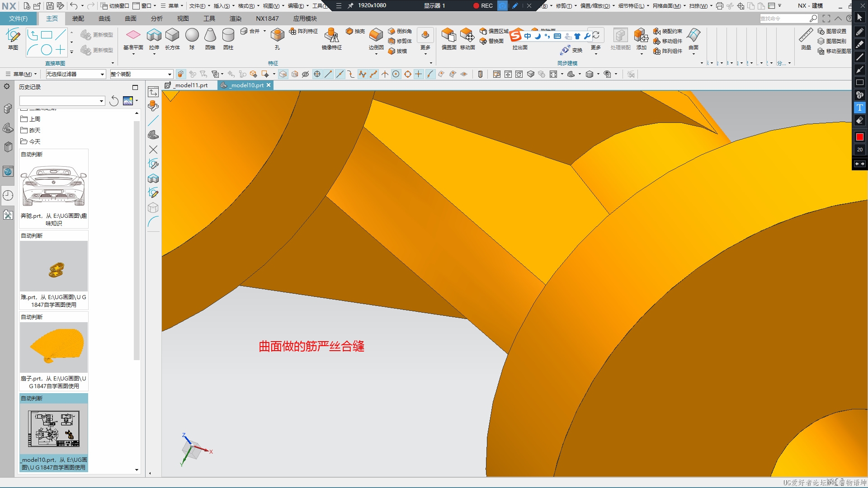Create a 圆柱 cylinder feature
The height and width of the screenshot is (488, 868).
pos(228,39)
